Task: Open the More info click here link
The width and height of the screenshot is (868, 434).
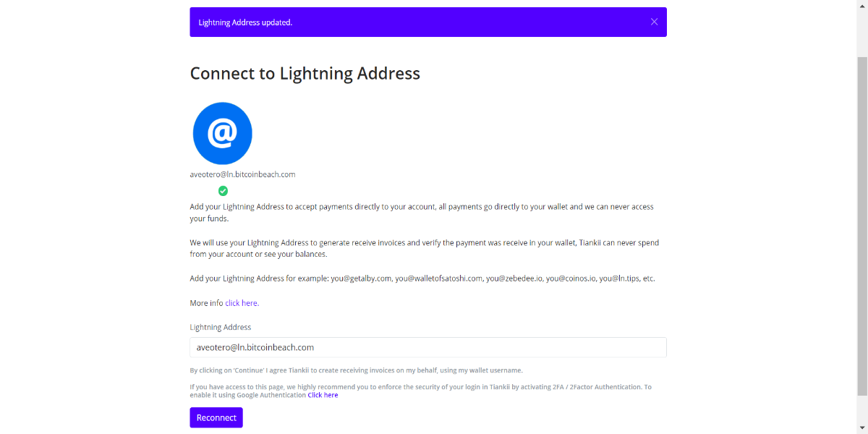Action: coord(242,303)
